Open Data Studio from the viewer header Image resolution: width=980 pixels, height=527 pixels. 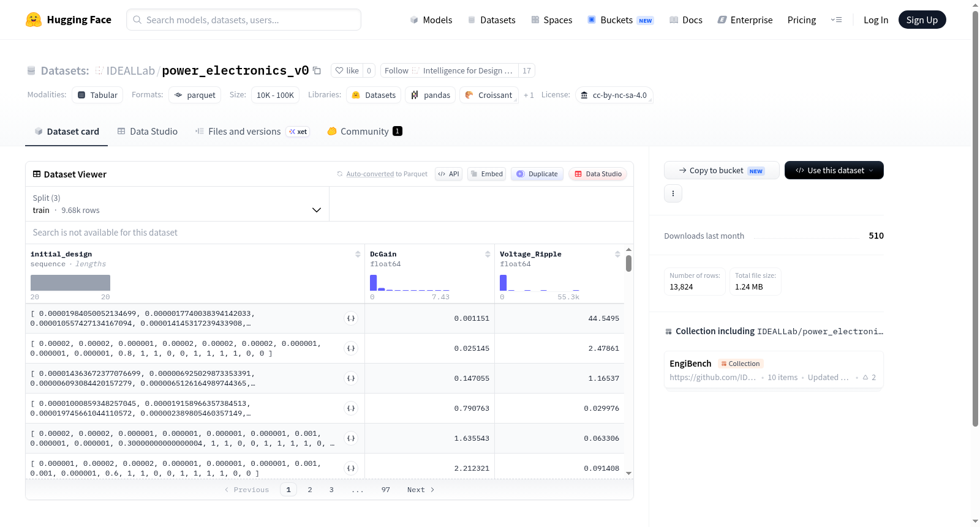coord(598,174)
